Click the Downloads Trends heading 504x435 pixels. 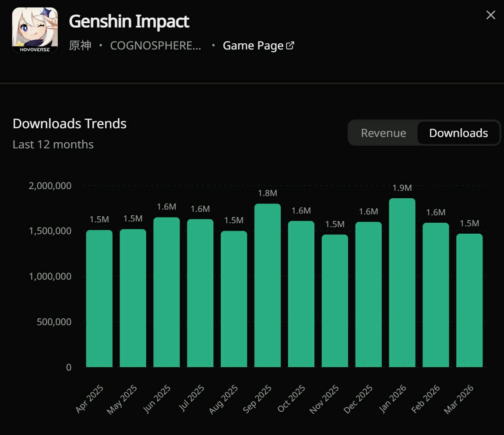click(70, 124)
